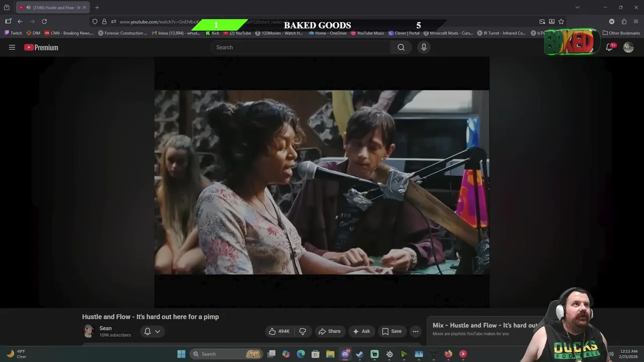Open a new browser tab with plus
Image resolution: width=644 pixels, height=362 pixels.
[97, 8]
